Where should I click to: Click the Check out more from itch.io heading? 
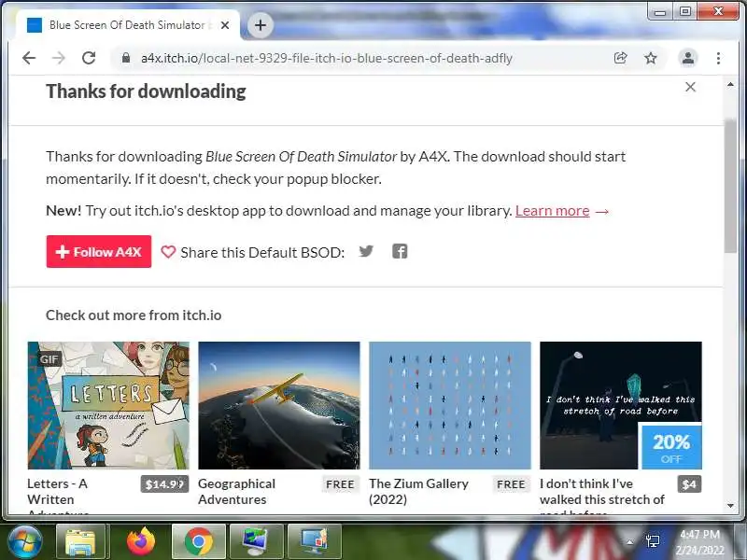pos(134,315)
